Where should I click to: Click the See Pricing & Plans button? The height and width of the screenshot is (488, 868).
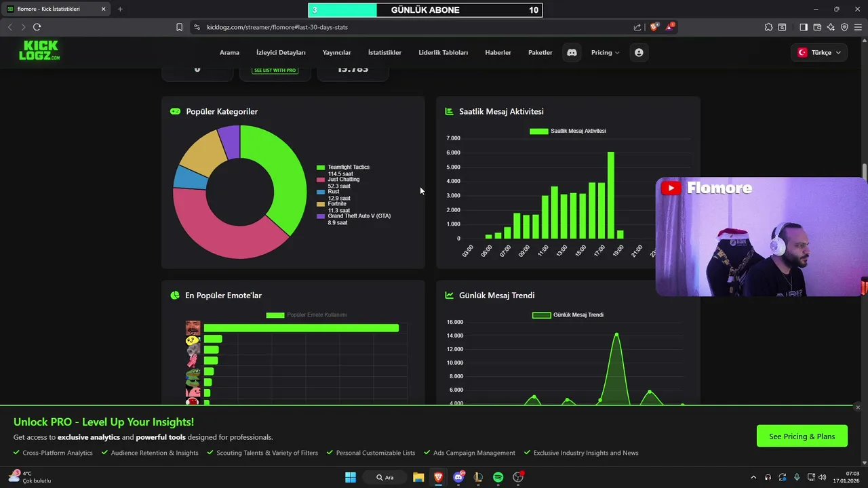click(x=802, y=436)
